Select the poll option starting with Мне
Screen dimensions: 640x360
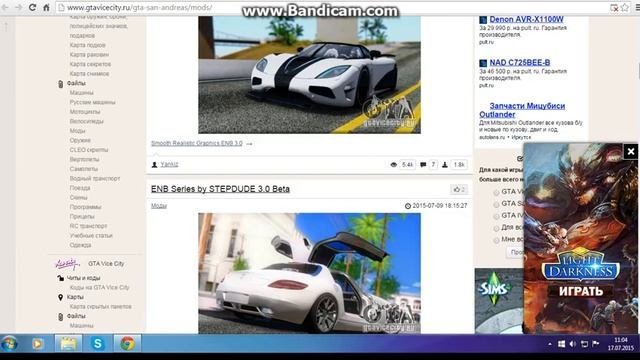pyautogui.click(x=496, y=240)
